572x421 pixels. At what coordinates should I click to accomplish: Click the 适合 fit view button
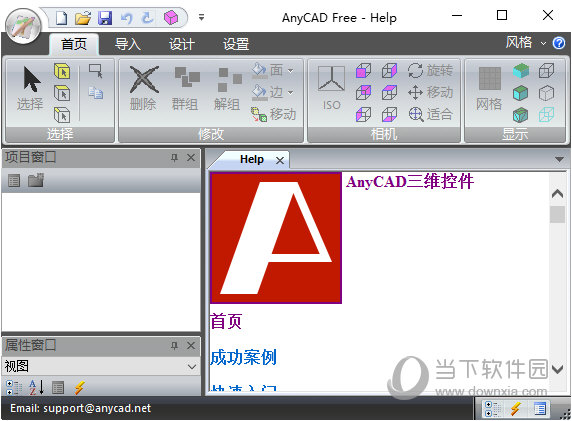click(x=430, y=114)
